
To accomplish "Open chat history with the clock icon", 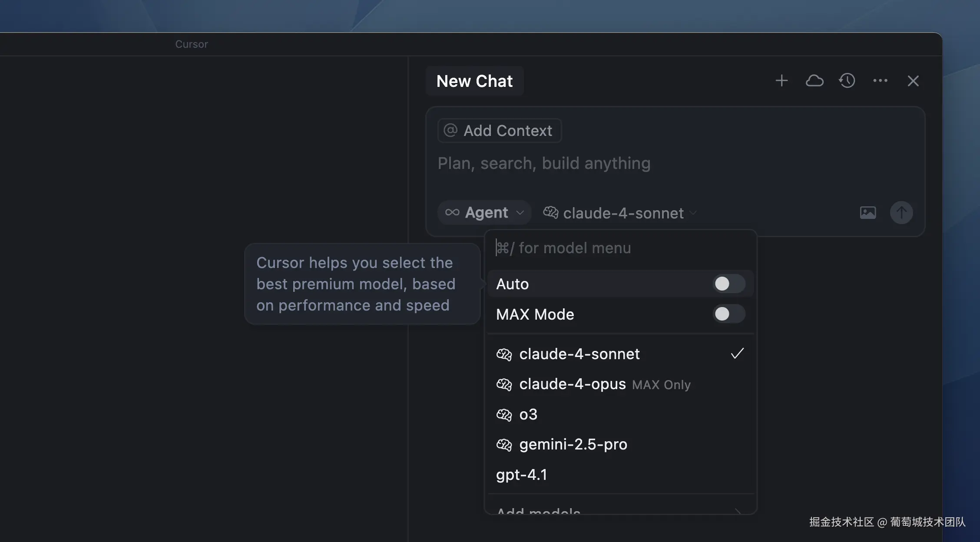I will tap(847, 80).
